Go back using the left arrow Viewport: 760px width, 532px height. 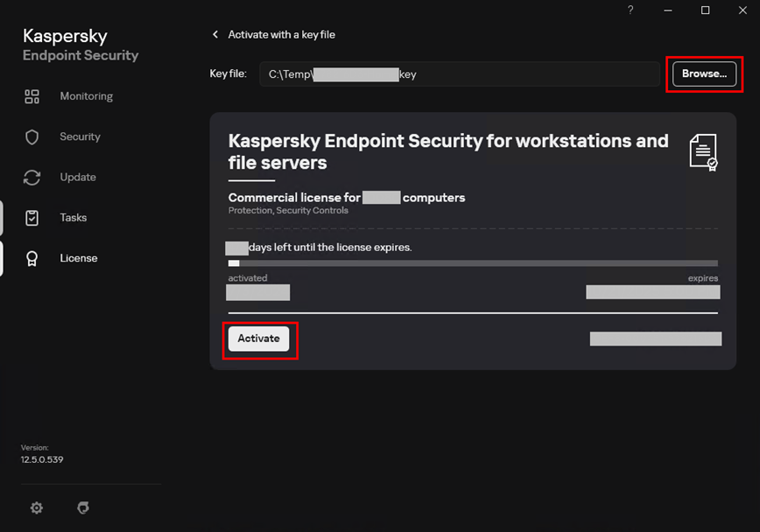point(215,34)
